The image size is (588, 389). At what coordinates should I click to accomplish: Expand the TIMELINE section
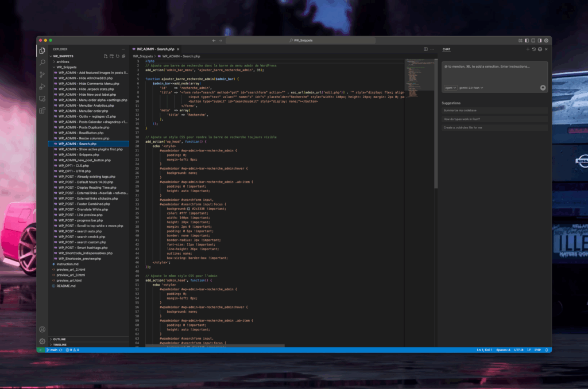pos(88,345)
